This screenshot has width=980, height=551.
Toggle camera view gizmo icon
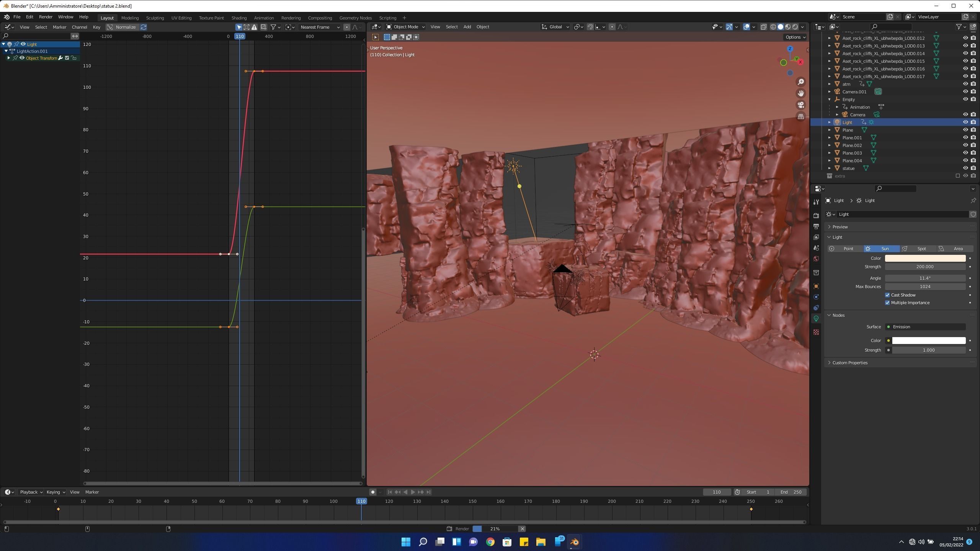pos(800,105)
